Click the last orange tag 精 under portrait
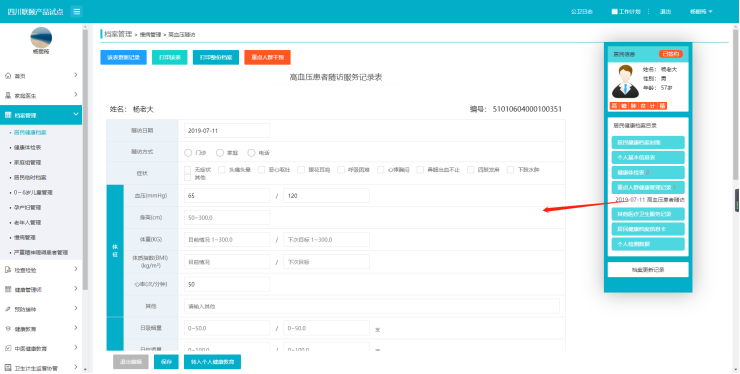Image resolution: width=740 pixels, height=374 pixels. (662, 106)
